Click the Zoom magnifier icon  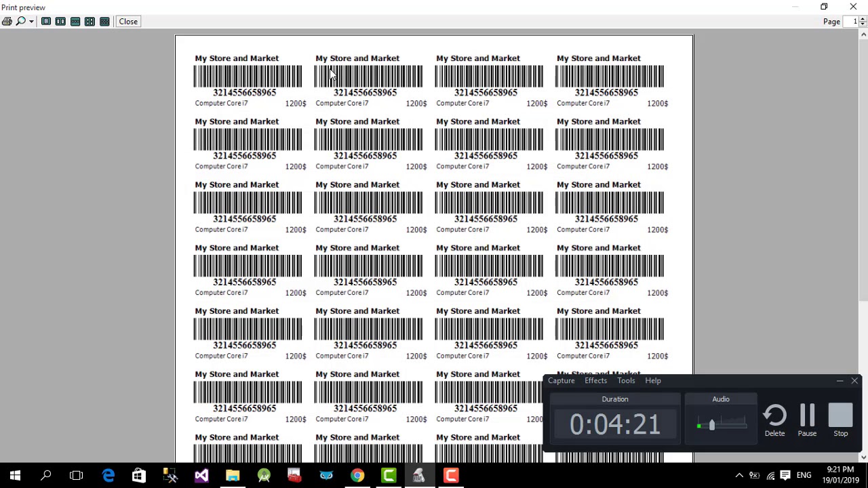[x=20, y=22]
